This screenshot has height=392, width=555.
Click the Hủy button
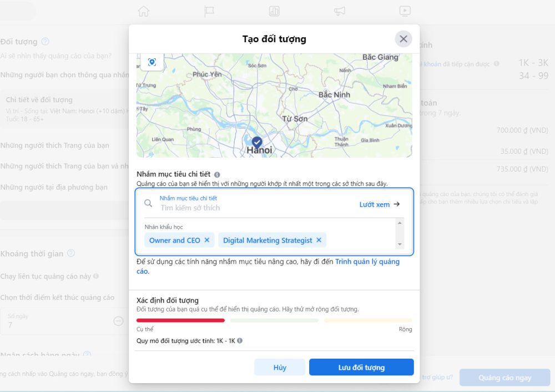(280, 367)
